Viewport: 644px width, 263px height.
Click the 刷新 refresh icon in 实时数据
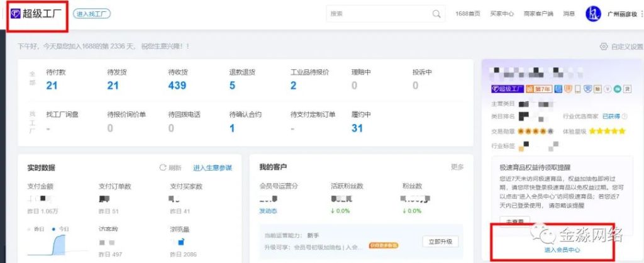point(163,167)
